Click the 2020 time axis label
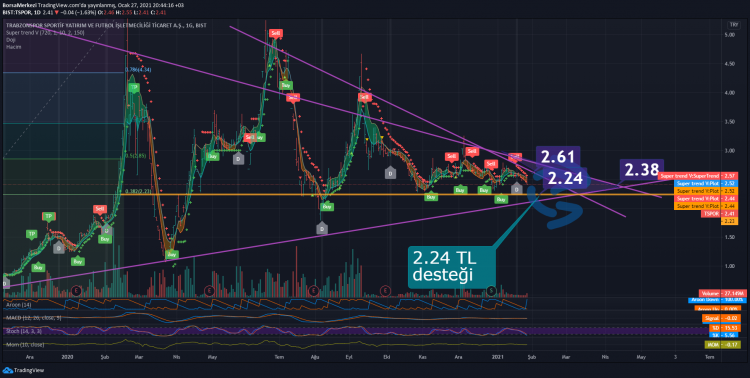Image resolution: width=750 pixels, height=378 pixels. click(x=68, y=357)
